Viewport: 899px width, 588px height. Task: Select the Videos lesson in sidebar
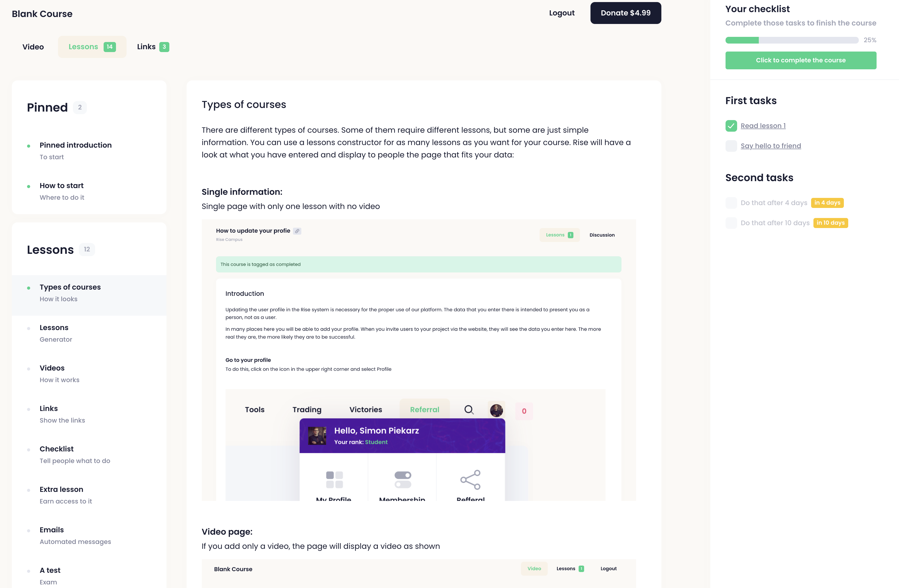[52, 368]
